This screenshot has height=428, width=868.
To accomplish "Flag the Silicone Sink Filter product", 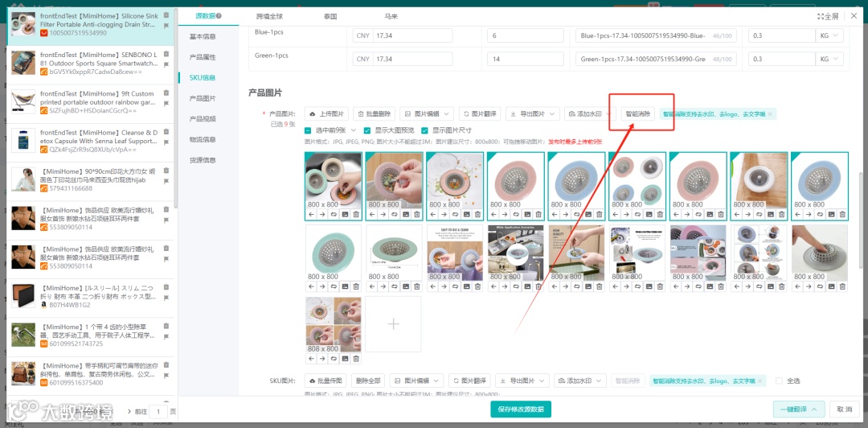I will click(166, 26).
